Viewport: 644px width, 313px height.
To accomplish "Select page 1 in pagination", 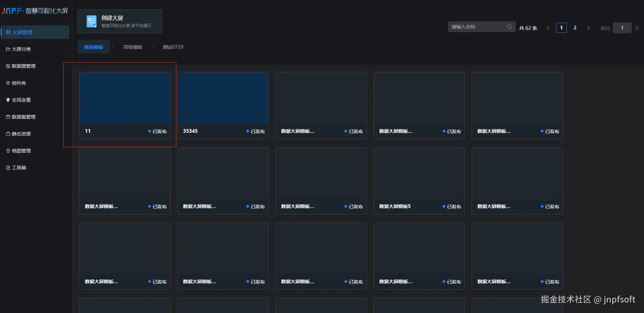I will [561, 28].
